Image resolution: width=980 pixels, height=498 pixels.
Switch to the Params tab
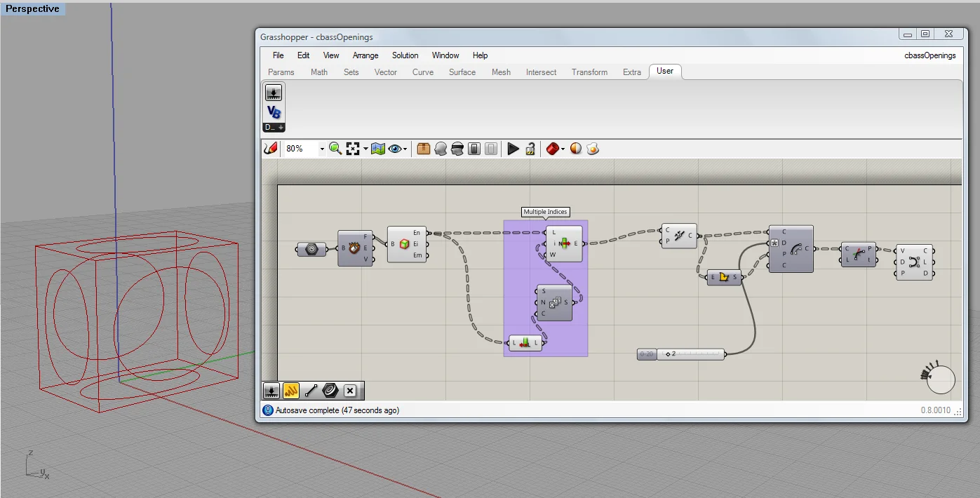point(281,72)
